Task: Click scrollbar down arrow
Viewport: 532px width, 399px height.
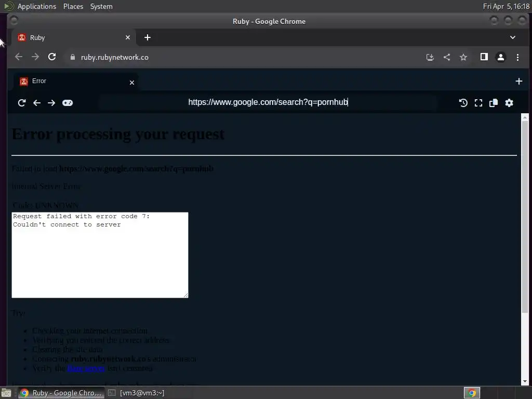Action: pyautogui.click(x=525, y=381)
